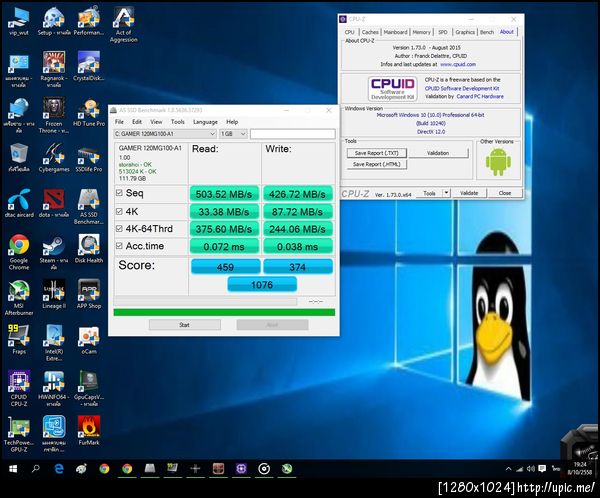Expand the CPU-Z Tools dropdown arrow
Viewport: 600px width, 498px height.
pos(446,193)
